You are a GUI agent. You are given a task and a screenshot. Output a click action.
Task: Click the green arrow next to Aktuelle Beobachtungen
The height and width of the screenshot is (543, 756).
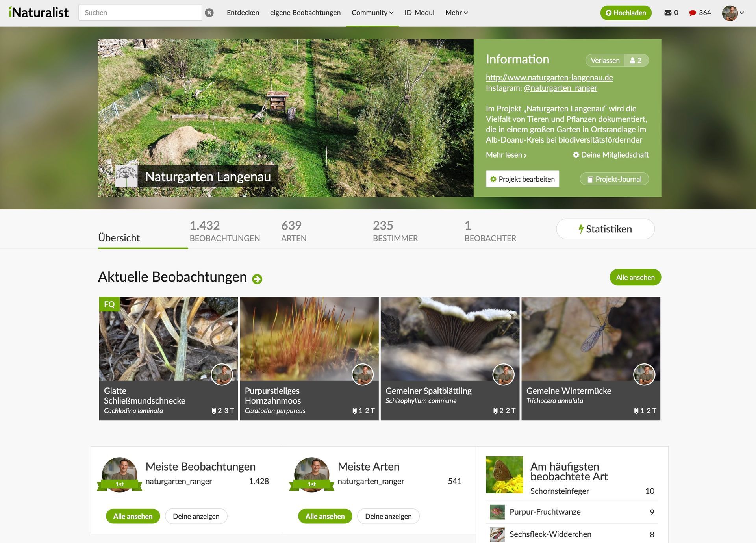tap(257, 279)
